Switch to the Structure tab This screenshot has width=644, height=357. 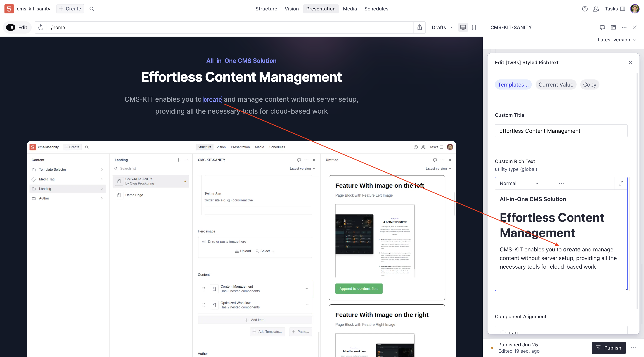(266, 9)
